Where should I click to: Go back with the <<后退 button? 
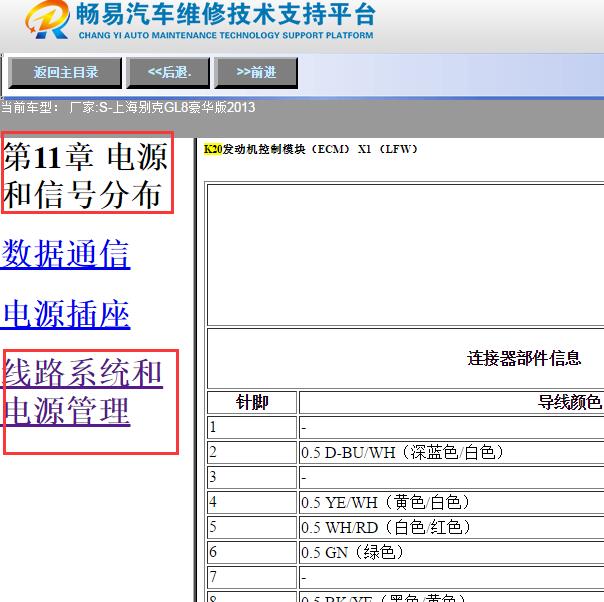point(168,73)
